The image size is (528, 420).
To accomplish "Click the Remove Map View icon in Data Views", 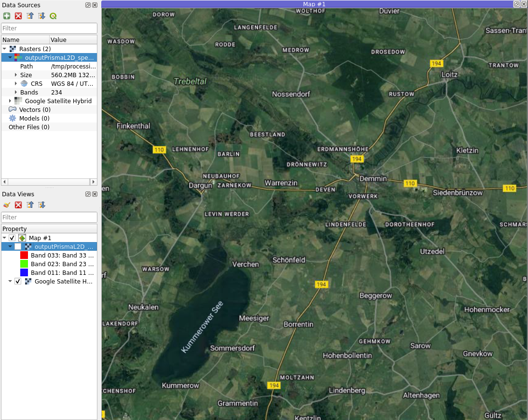I will 18,205.
